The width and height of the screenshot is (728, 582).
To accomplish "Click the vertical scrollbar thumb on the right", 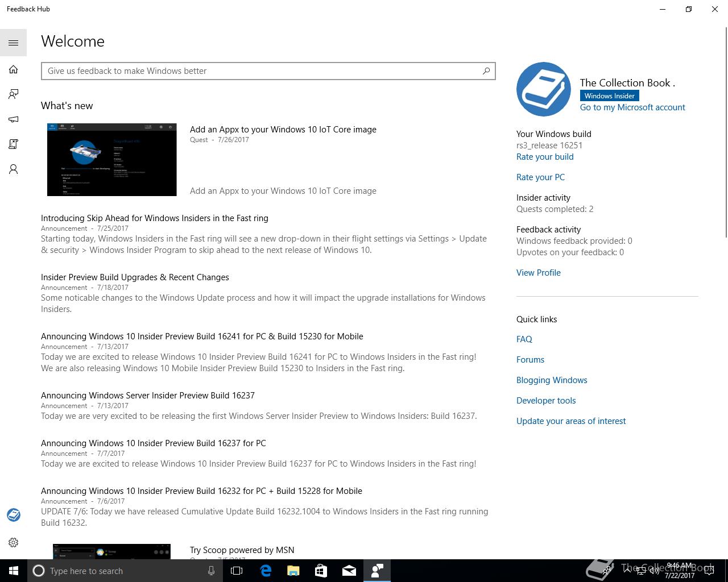I will pos(725,134).
